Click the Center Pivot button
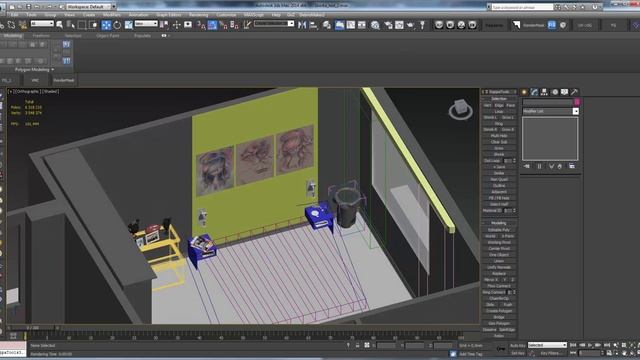Screen dimensions: 640x360 499,249
